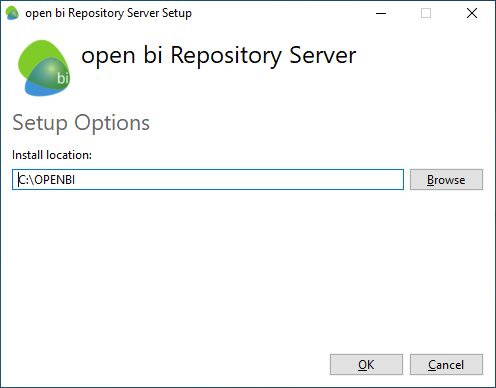Click the disabled maximize button

[x=426, y=13]
